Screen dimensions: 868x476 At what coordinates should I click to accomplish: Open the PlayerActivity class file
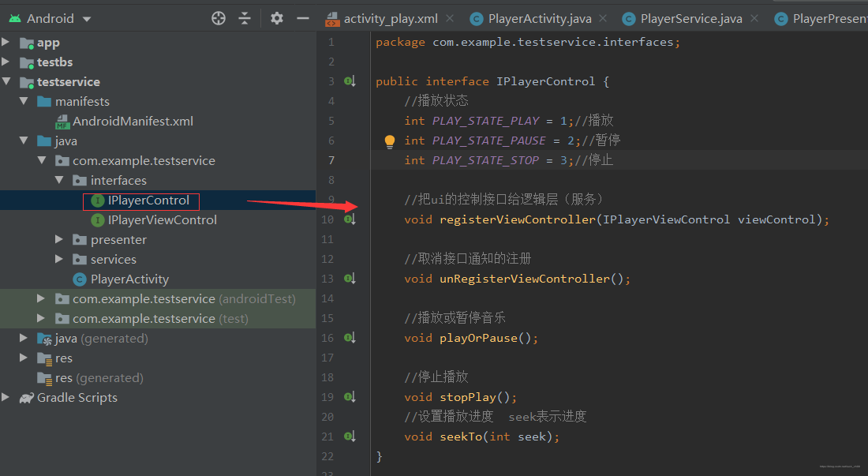coord(129,279)
